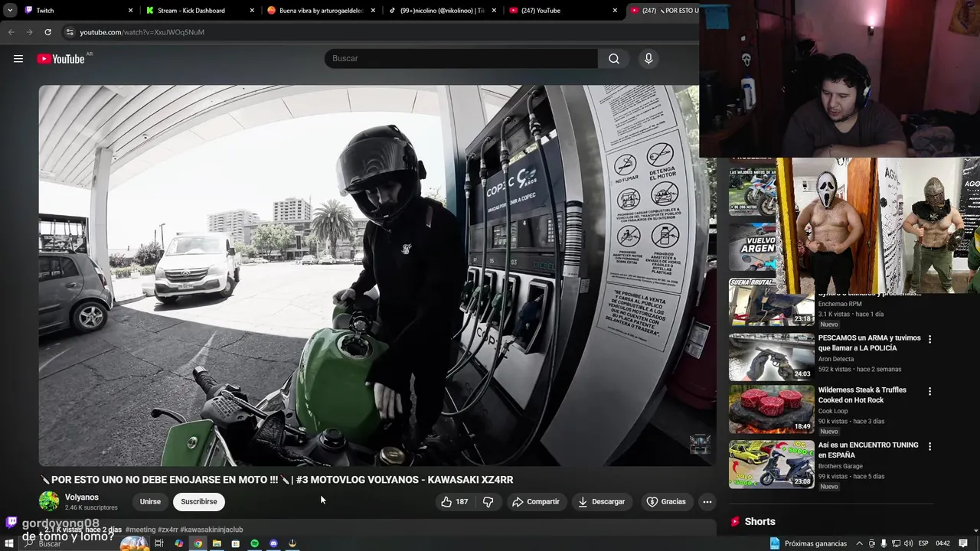Click the browser address bar URL
The height and width of the screenshot is (551, 980).
tap(142, 32)
